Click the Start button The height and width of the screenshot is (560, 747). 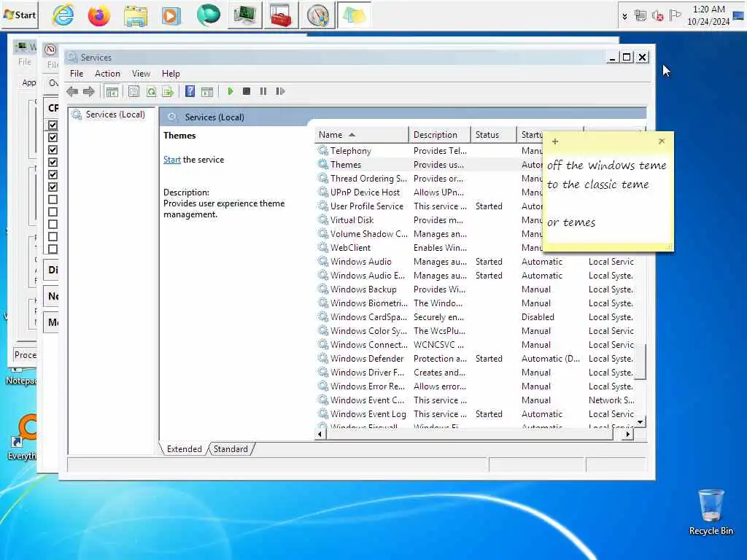[20, 15]
